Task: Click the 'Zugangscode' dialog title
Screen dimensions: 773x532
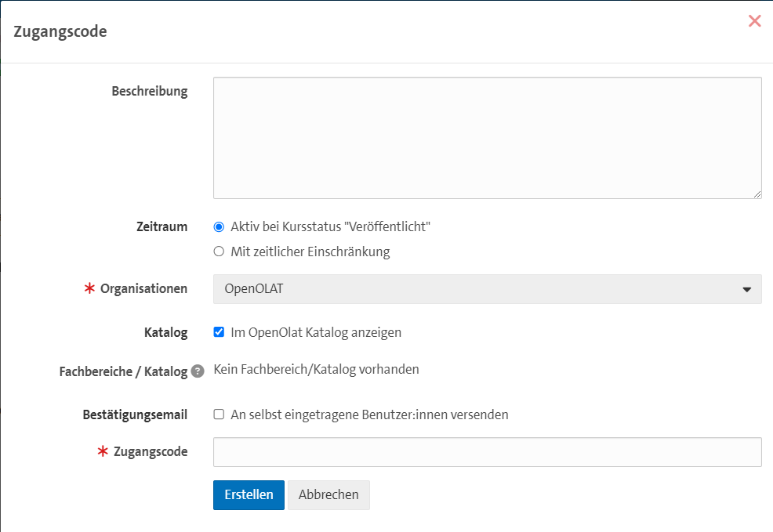Action: point(60,31)
